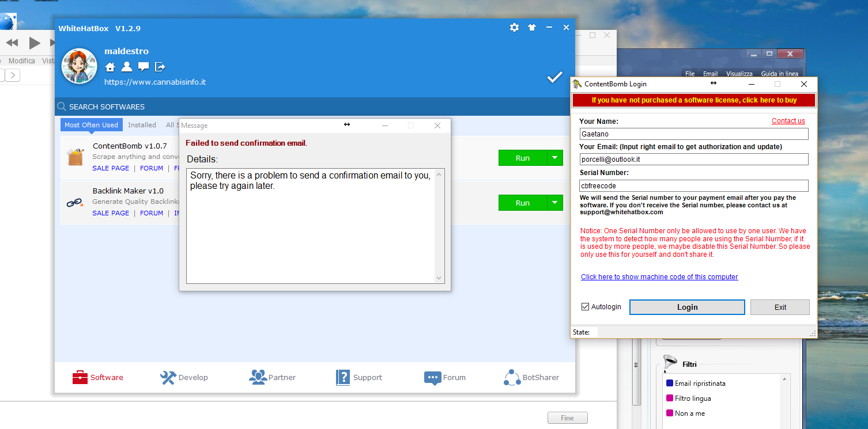This screenshot has height=429, width=868.
Task: Open the user profile icon
Action: [x=127, y=67]
